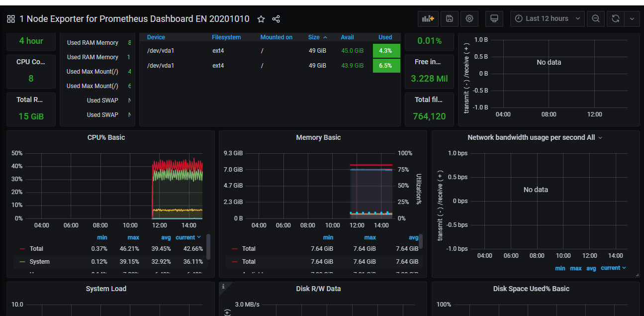
Task: Sort CPU legend by max column
Action: coord(133,237)
